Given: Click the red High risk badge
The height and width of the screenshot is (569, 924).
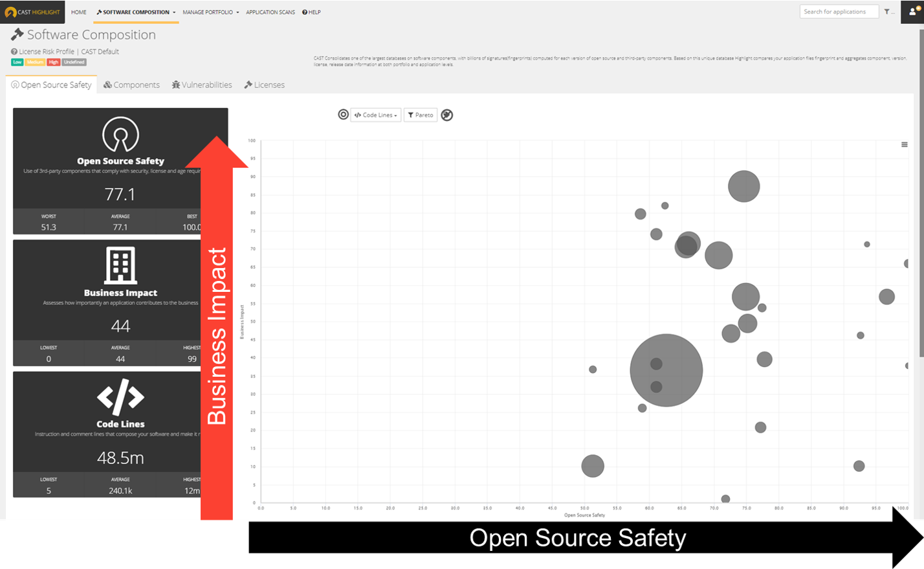Looking at the screenshot, I should coord(54,62).
